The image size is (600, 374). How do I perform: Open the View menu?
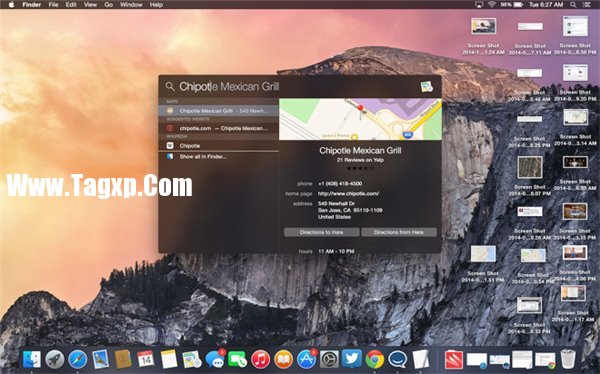[90, 5]
